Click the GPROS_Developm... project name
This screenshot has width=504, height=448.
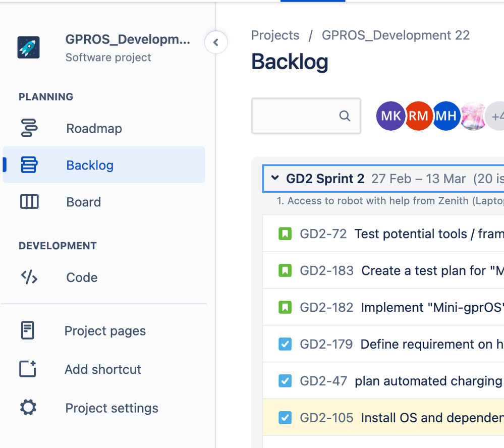[x=128, y=39]
